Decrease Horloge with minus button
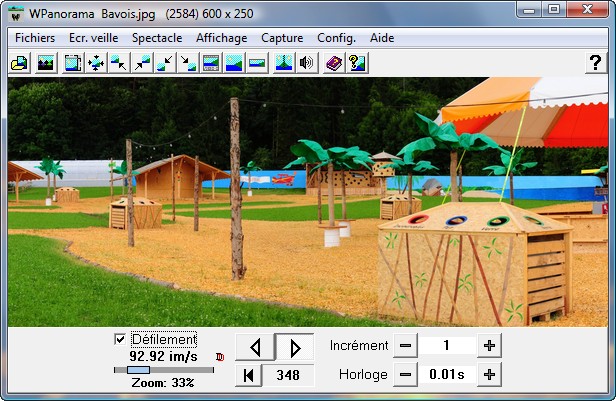616x401 pixels. [405, 375]
